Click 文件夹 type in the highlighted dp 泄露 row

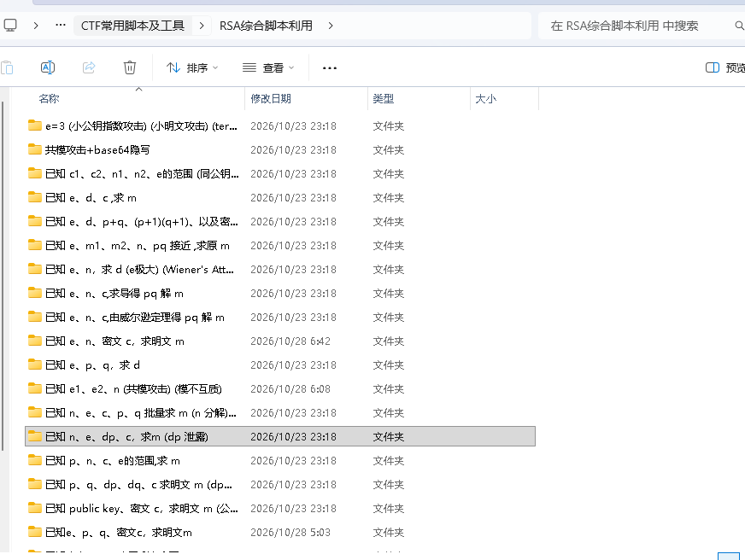point(388,436)
